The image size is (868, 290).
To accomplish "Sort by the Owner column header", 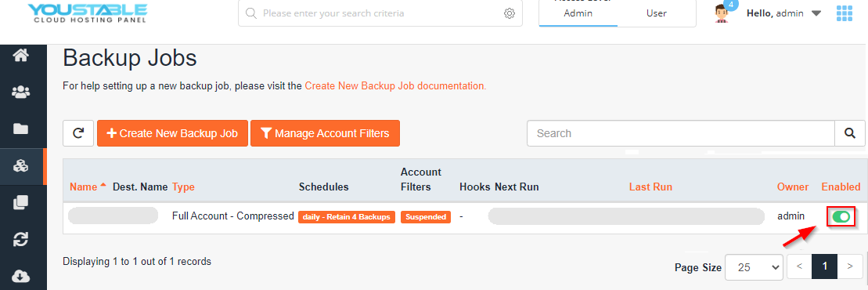I will (x=793, y=187).
